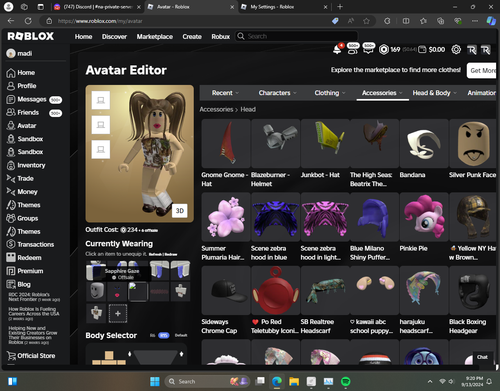This screenshot has width=500, height=391.
Task: Select the Junkbot - Hat item
Action: coord(325,149)
